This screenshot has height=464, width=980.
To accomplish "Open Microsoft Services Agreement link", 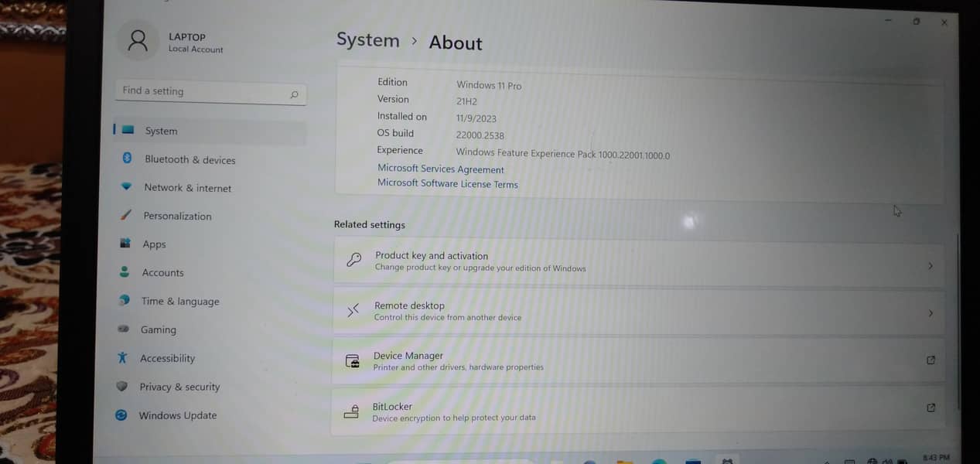I will 440,169.
